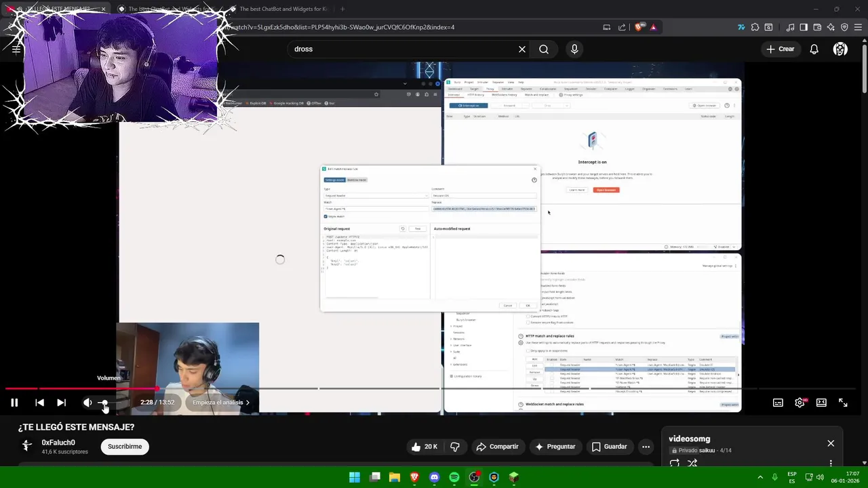Open YouTube notifications bell

pos(814,49)
